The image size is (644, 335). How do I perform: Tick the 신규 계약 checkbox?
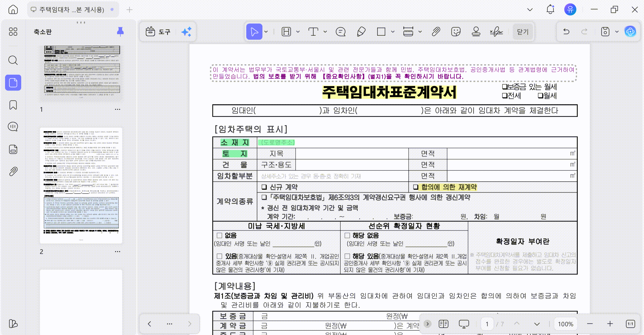pos(264,187)
